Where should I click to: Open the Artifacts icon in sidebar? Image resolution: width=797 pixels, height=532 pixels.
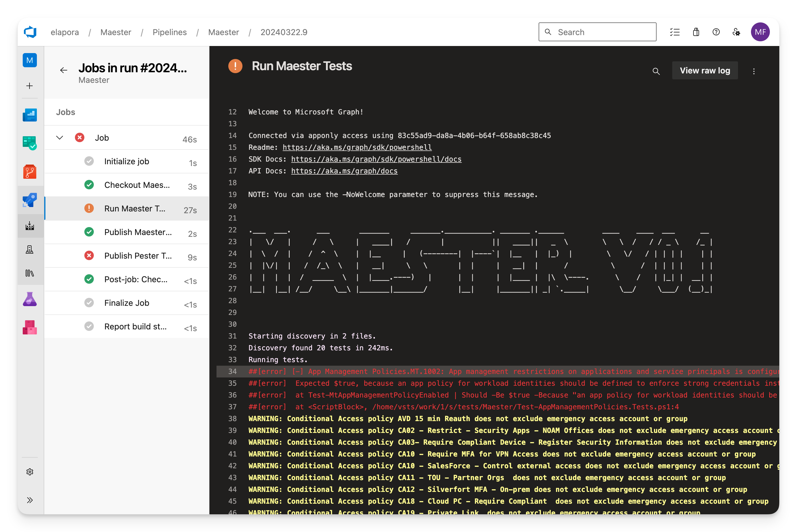[30, 327]
